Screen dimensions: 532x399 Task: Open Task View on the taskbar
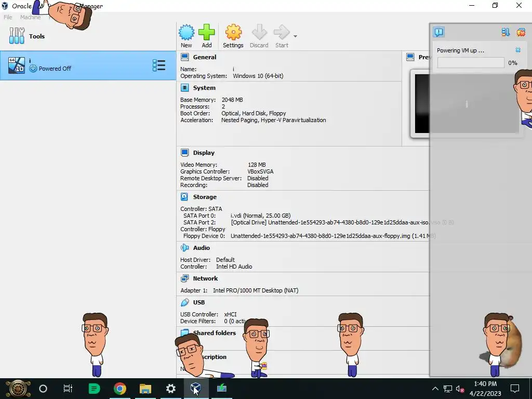coord(68,389)
